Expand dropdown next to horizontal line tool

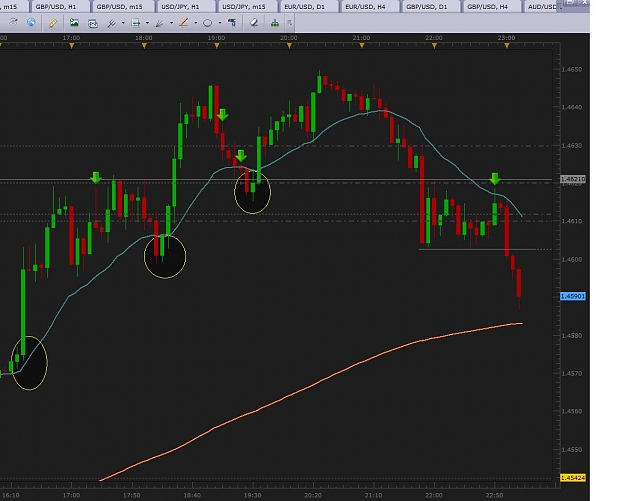(x=147, y=23)
